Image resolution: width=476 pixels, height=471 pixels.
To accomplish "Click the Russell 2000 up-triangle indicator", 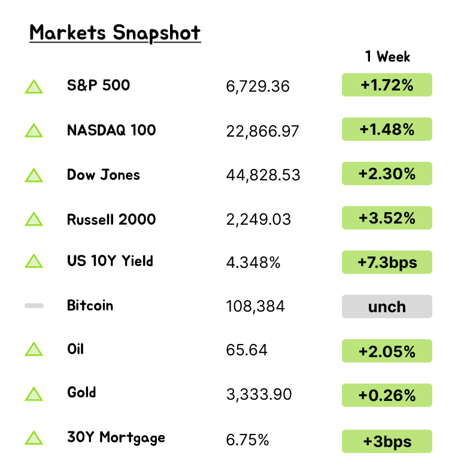I will click(x=34, y=220).
